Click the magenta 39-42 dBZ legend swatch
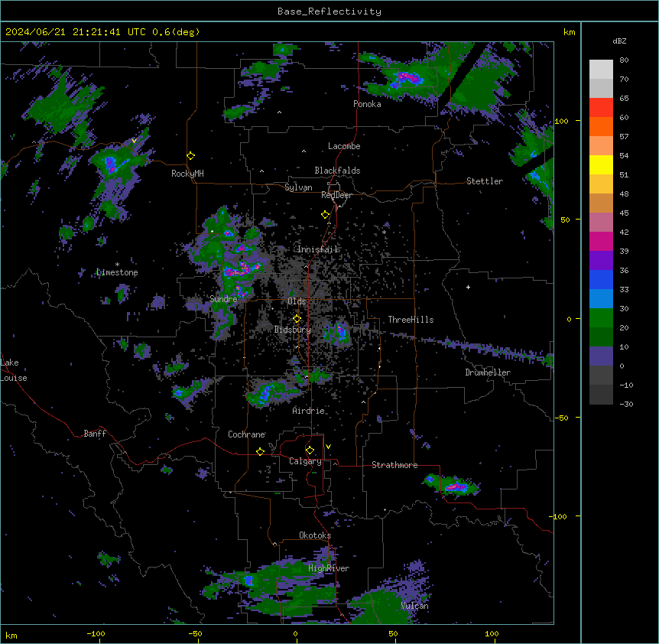This screenshot has width=659, height=644. click(x=601, y=241)
